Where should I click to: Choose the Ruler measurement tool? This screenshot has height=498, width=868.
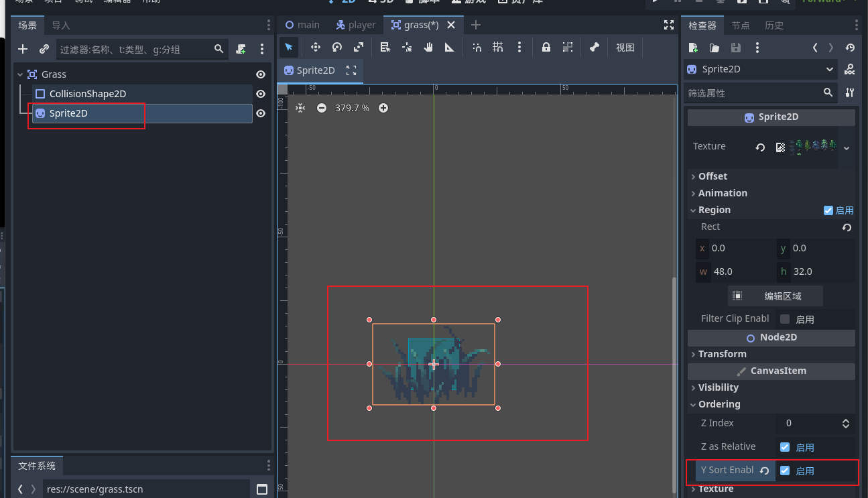click(450, 47)
